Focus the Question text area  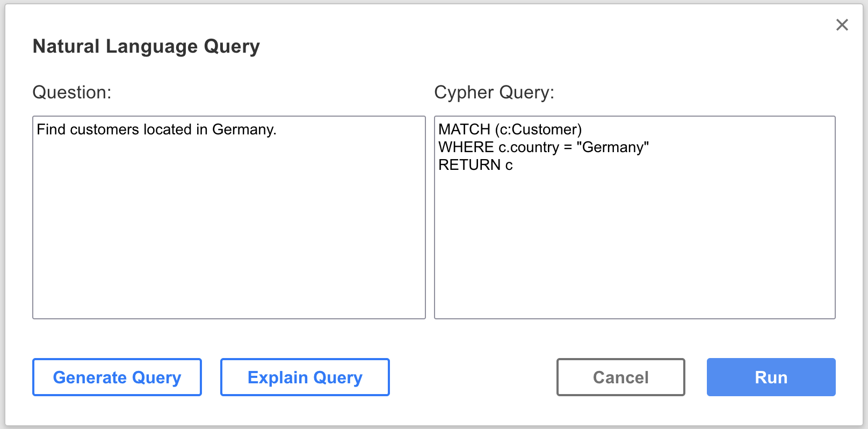pos(229,217)
